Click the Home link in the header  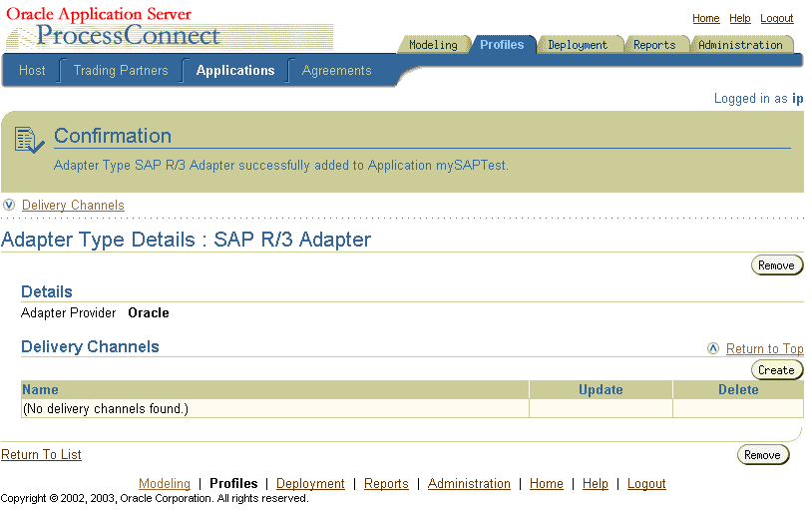706,19
